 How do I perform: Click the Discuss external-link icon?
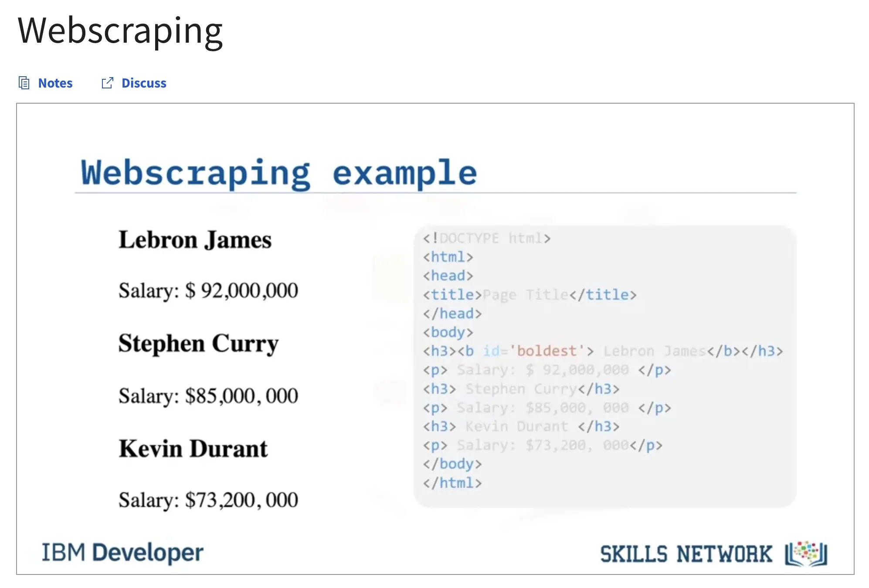[x=107, y=83]
